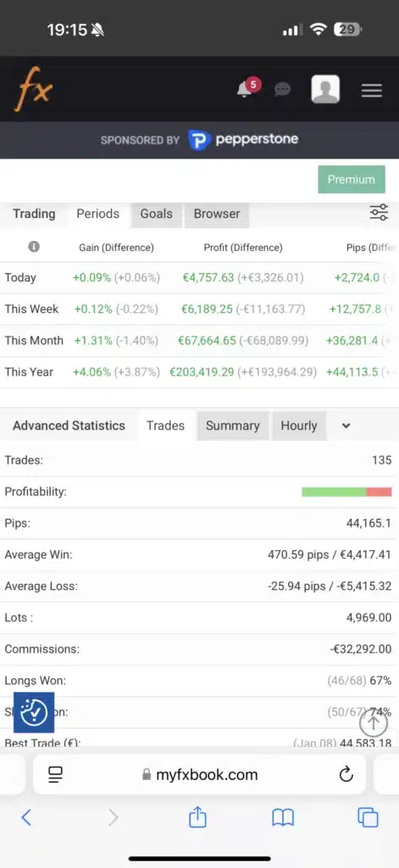Expand the Advanced Statistics more-tabs chevron
This screenshot has width=399, height=868.
[346, 426]
